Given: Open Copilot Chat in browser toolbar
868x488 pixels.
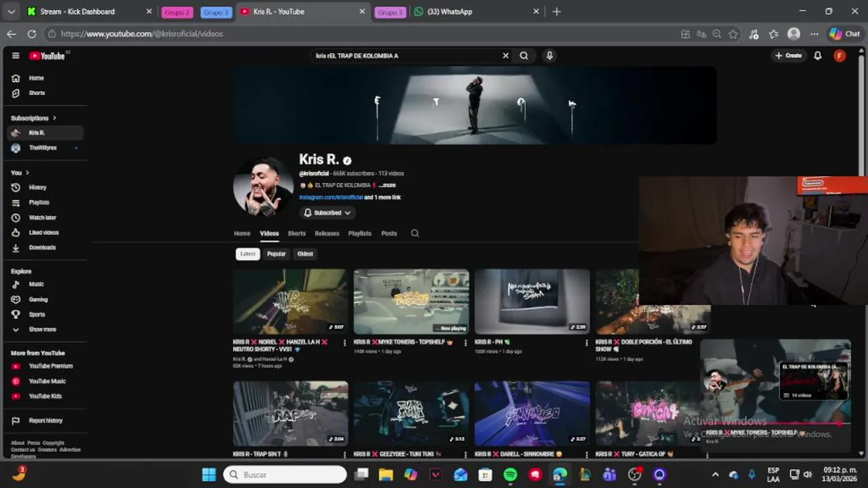Looking at the screenshot, I should [845, 34].
